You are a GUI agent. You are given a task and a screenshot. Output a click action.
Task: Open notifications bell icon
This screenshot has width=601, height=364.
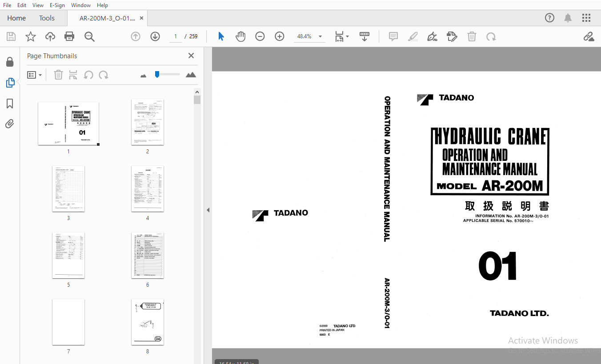[x=568, y=18]
